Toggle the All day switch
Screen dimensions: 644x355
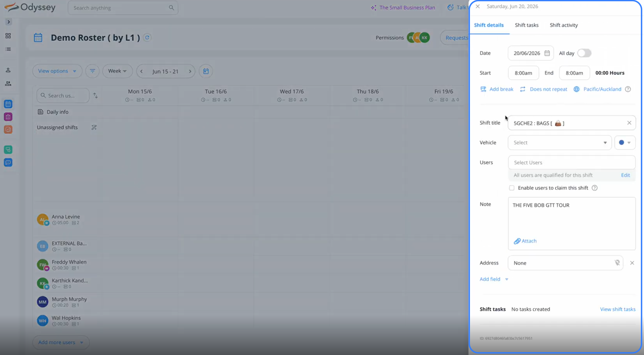tap(584, 53)
